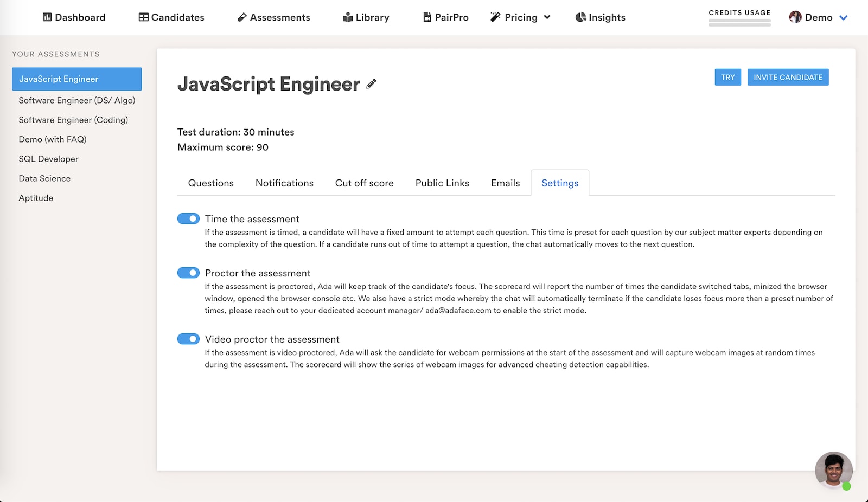Toggle Proctor the assessment switch
Viewport: 868px width, 502px height.
(188, 273)
